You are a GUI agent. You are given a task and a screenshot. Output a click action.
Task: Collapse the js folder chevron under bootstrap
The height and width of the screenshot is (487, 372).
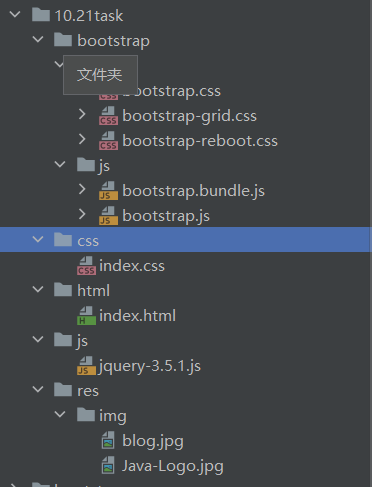[x=60, y=164]
